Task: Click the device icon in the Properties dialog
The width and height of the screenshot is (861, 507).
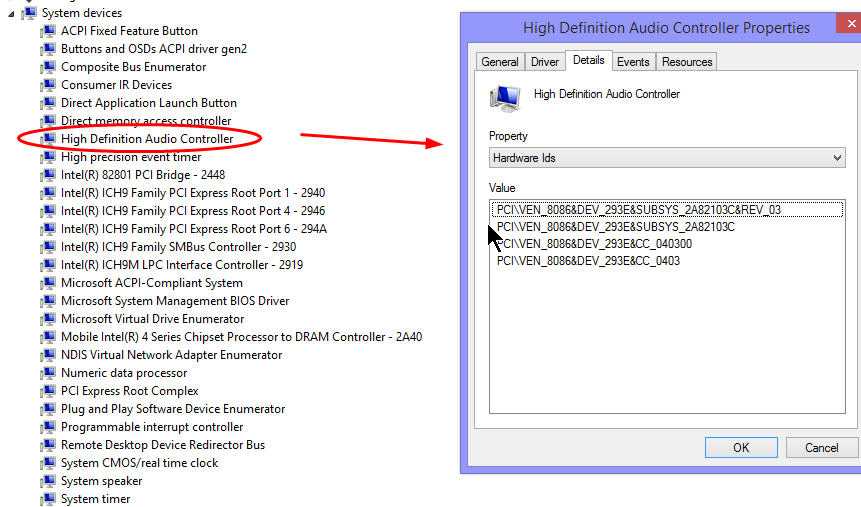Action: click(x=505, y=99)
